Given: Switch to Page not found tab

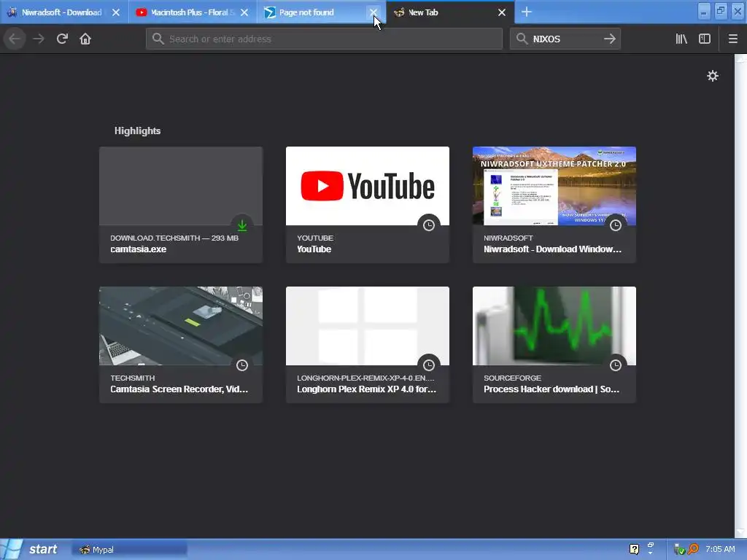Looking at the screenshot, I should click(322, 12).
